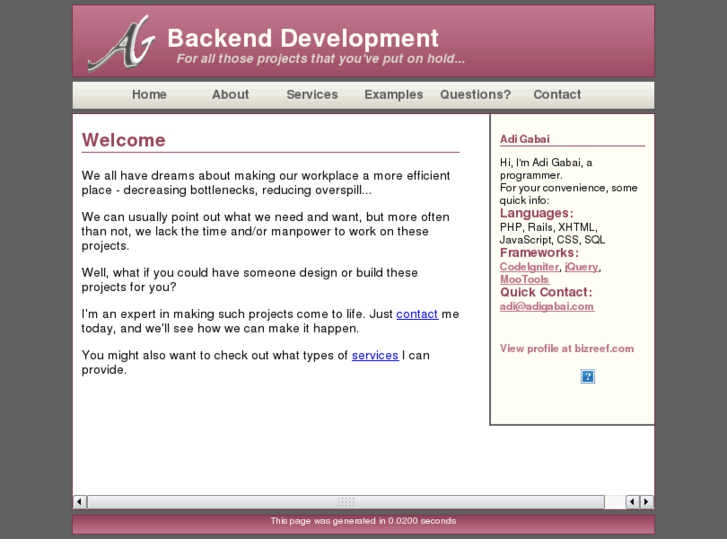Click the Backend Development site title
727x545 pixels.
pos(303,38)
